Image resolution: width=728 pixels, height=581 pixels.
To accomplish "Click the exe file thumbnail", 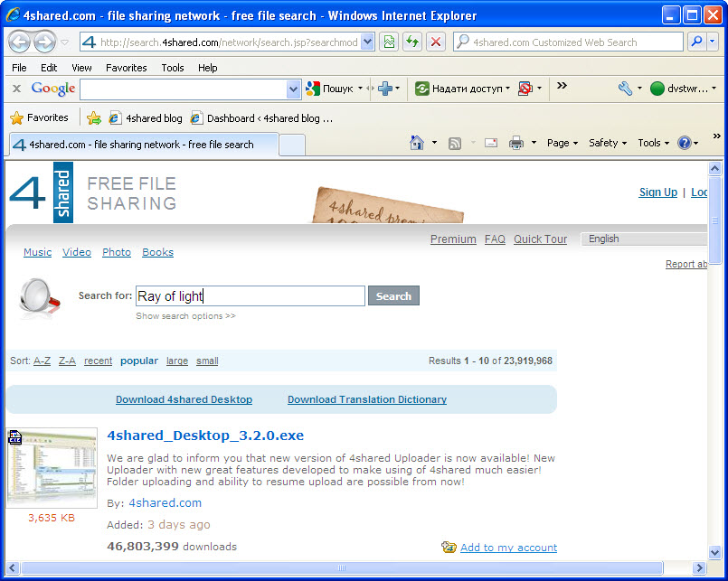I will (x=52, y=468).
